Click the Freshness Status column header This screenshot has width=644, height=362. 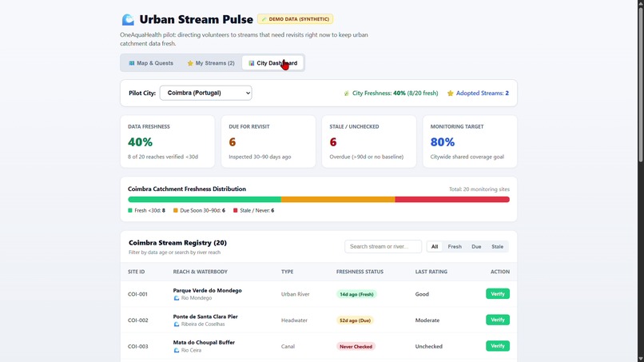360,272
